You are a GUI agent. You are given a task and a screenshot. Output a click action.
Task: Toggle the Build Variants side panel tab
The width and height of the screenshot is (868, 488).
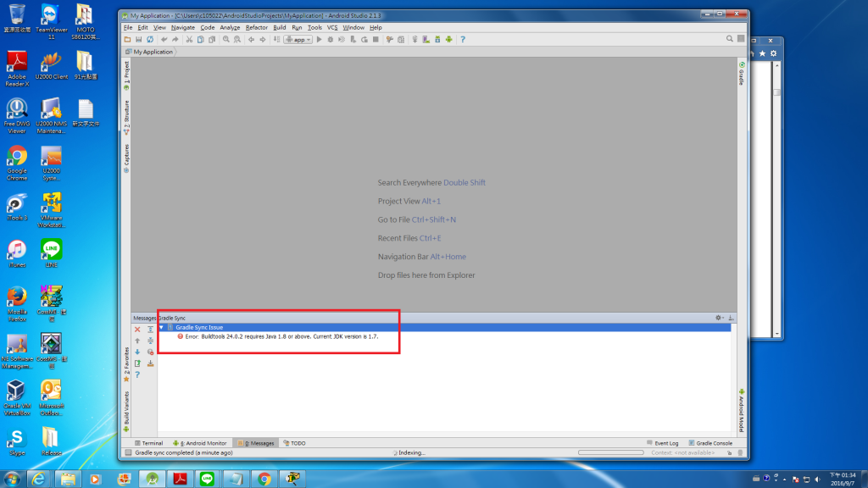[127, 411]
